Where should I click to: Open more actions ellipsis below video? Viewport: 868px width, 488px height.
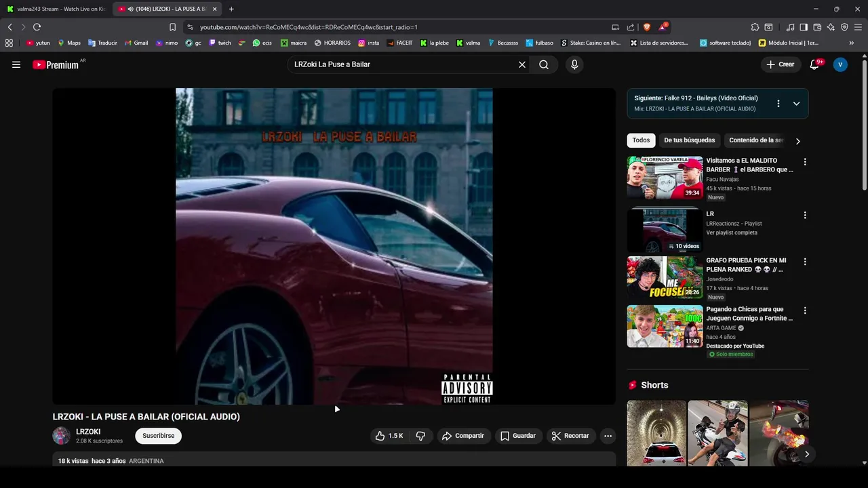[x=608, y=436]
